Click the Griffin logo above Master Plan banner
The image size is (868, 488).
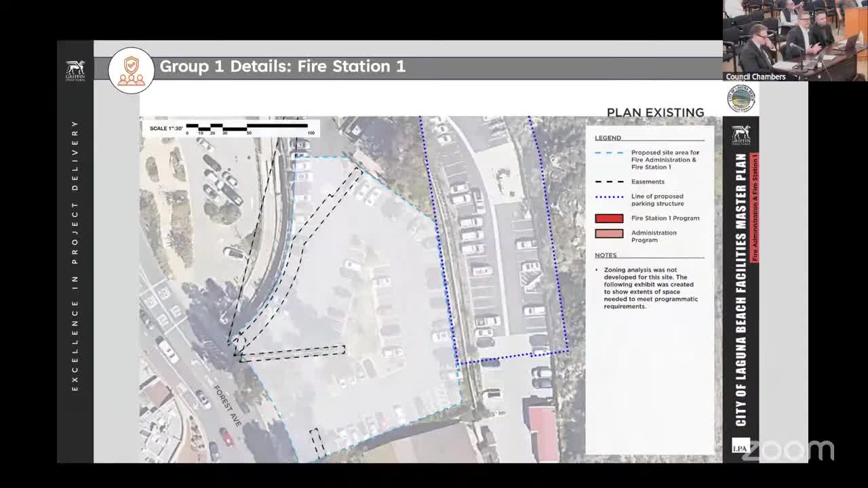pyautogui.click(x=741, y=135)
